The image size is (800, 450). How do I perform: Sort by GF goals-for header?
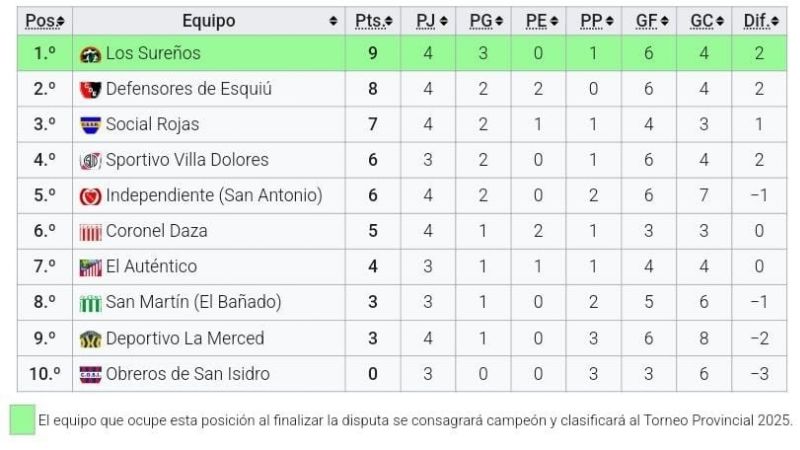(x=649, y=20)
